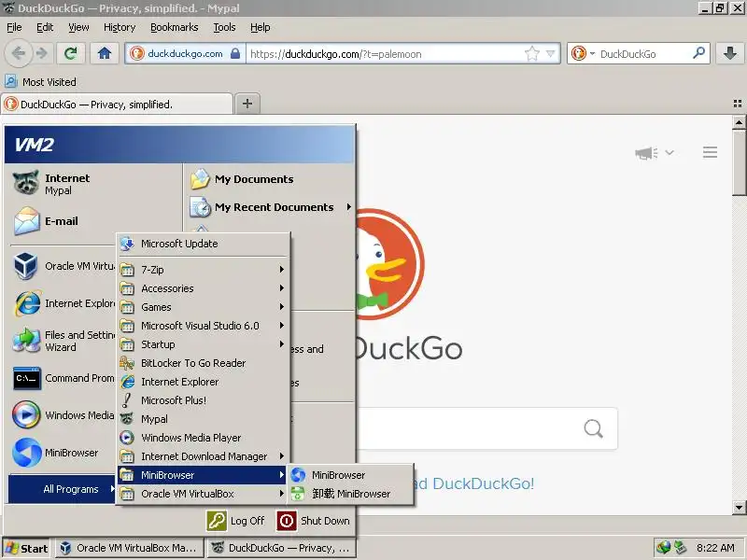The height and width of the screenshot is (560, 747).
Task: Select MiniBrowser in the MiniBrowser submenu
Action: point(350,475)
